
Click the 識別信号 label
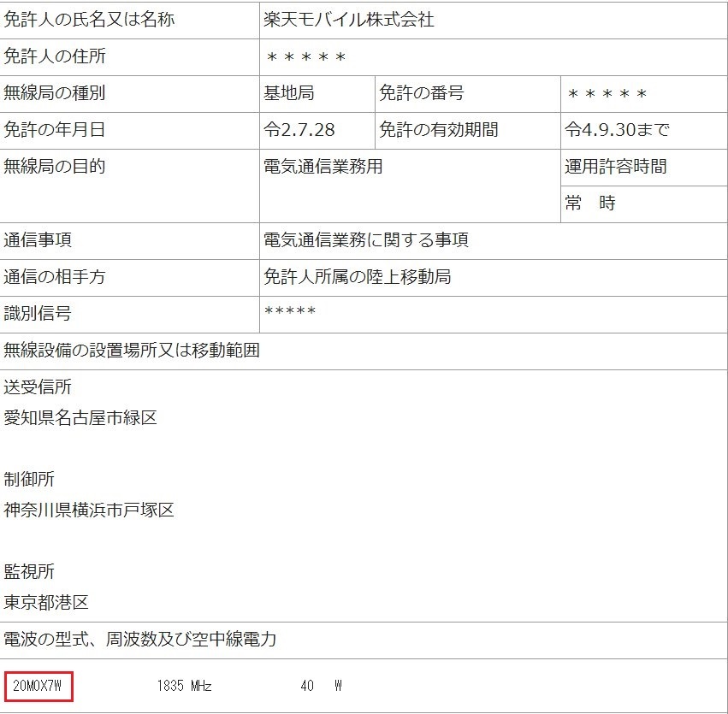(38, 313)
